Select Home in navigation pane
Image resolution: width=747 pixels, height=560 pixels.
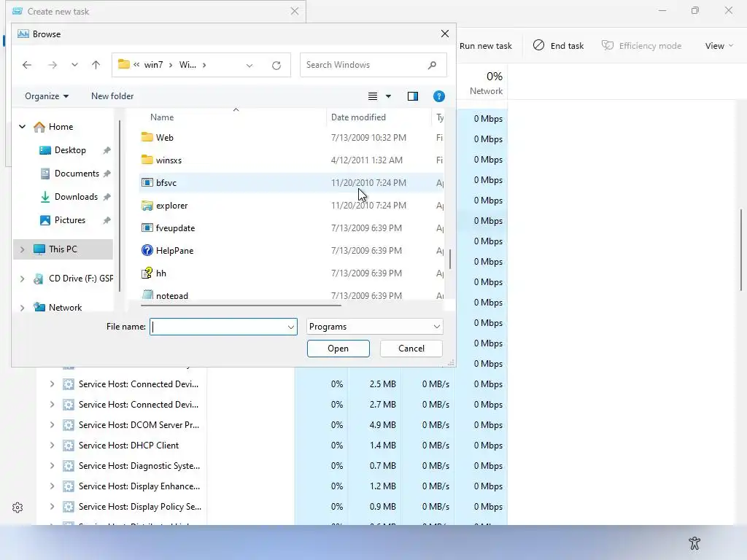coord(61,127)
